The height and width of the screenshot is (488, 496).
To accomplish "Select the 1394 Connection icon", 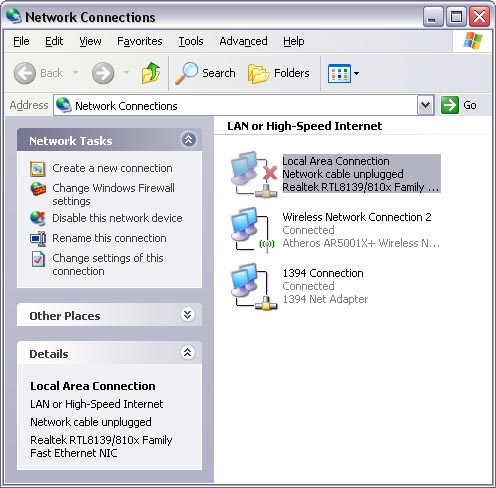I will 254,286.
